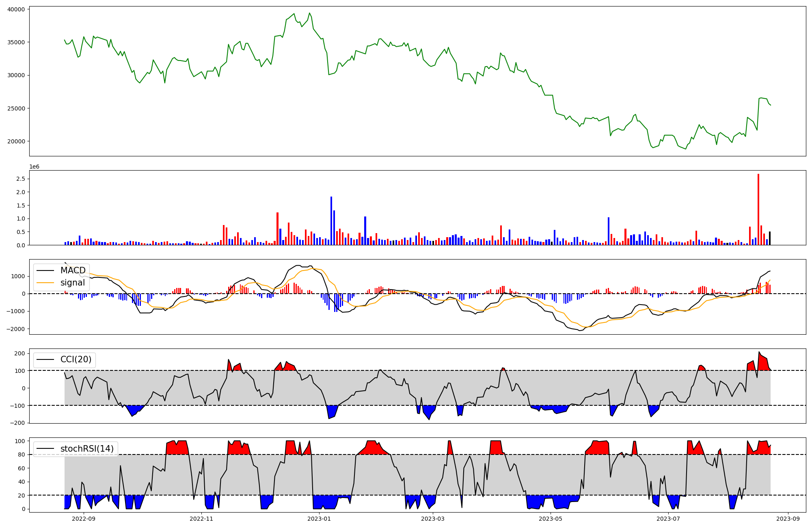Click the 2023-09 date axis label

(x=788, y=519)
